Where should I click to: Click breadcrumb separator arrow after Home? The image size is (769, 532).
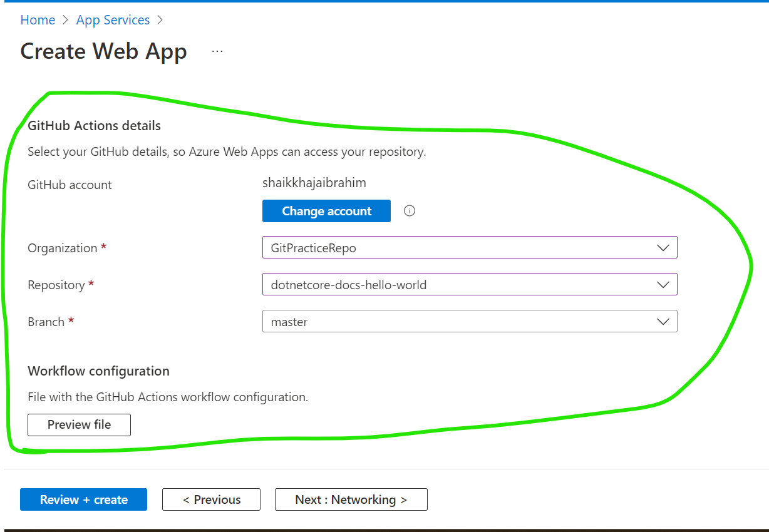click(66, 20)
